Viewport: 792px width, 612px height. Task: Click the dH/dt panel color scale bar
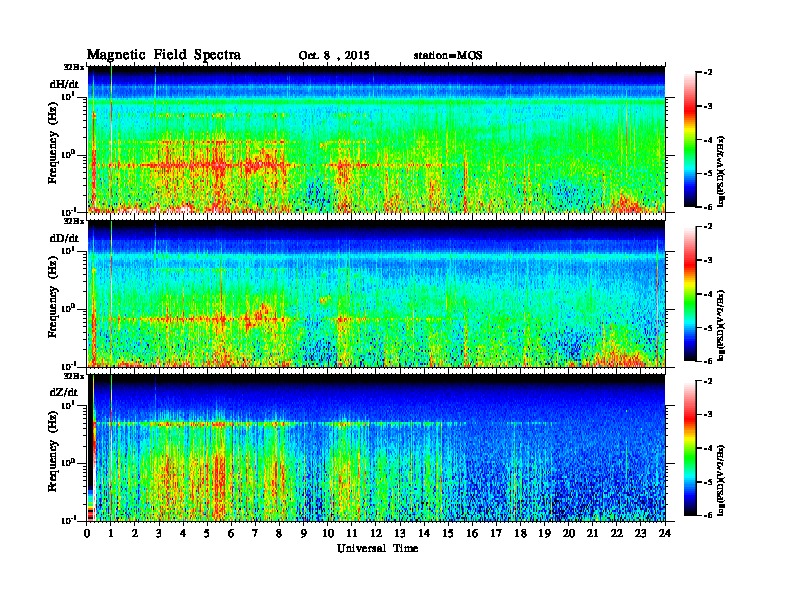coord(690,140)
